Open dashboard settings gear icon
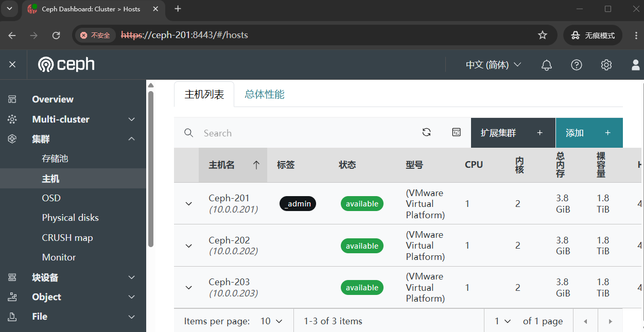The height and width of the screenshot is (332, 644). (606, 65)
